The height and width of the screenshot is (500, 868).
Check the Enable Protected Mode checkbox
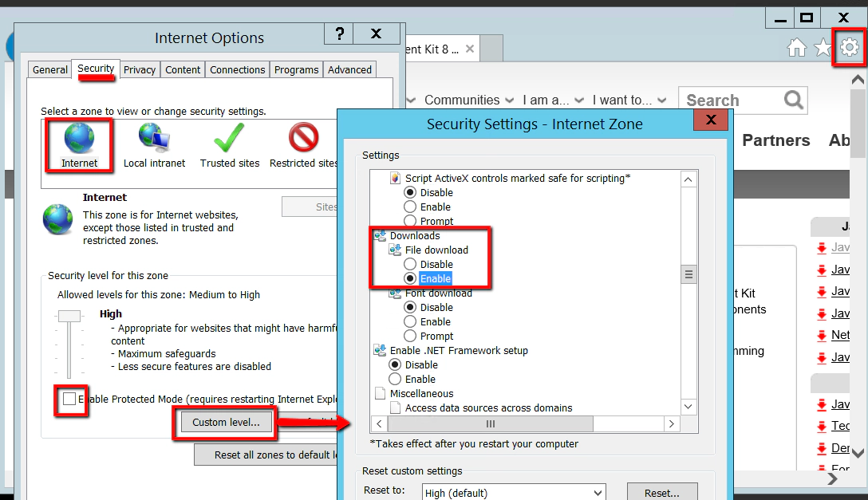pyautogui.click(x=69, y=401)
